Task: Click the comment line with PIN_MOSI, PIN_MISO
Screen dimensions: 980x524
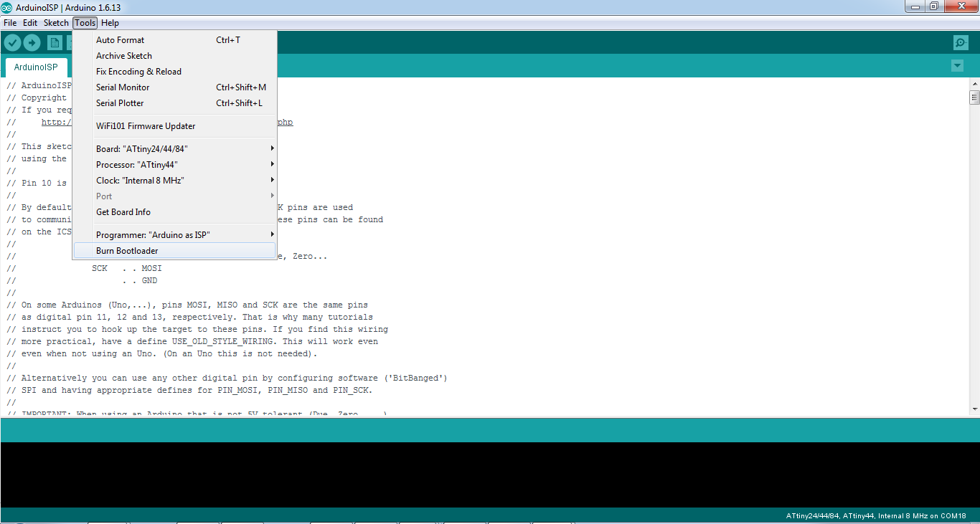Action: pos(189,391)
